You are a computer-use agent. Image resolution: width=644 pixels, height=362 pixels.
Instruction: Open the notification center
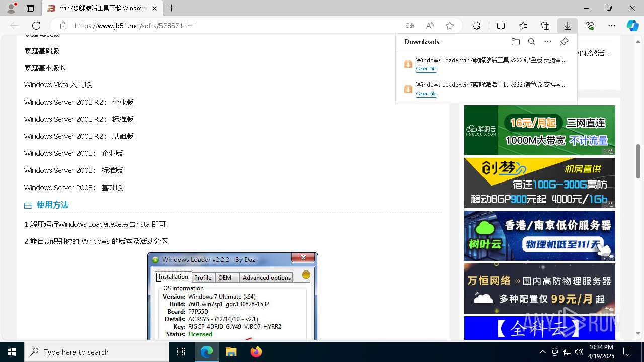(x=627, y=352)
